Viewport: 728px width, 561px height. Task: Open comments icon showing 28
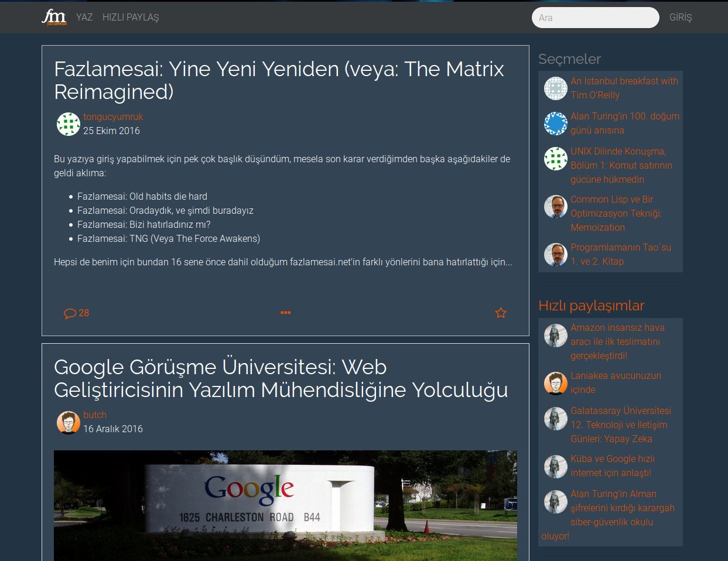76,313
